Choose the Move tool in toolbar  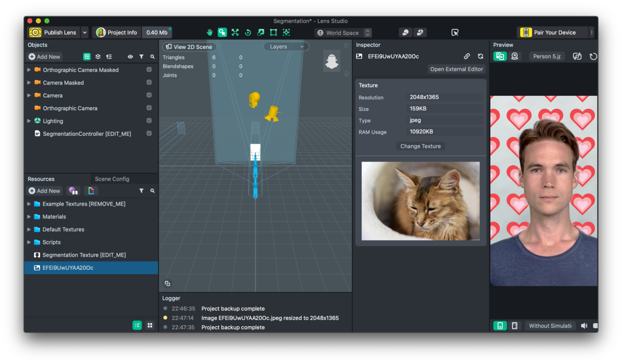pyautogui.click(x=235, y=32)
